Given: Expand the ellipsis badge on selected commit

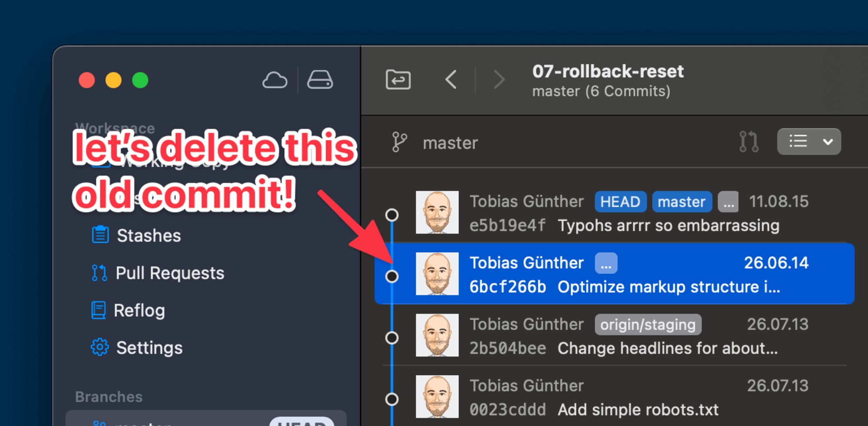Looking at the screenshot, I should point(606,263).
